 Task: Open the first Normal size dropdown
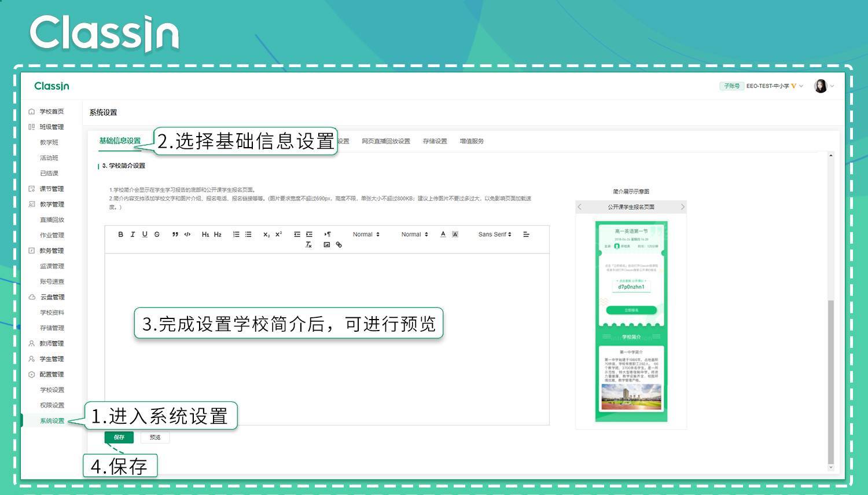tap(366, 234)
